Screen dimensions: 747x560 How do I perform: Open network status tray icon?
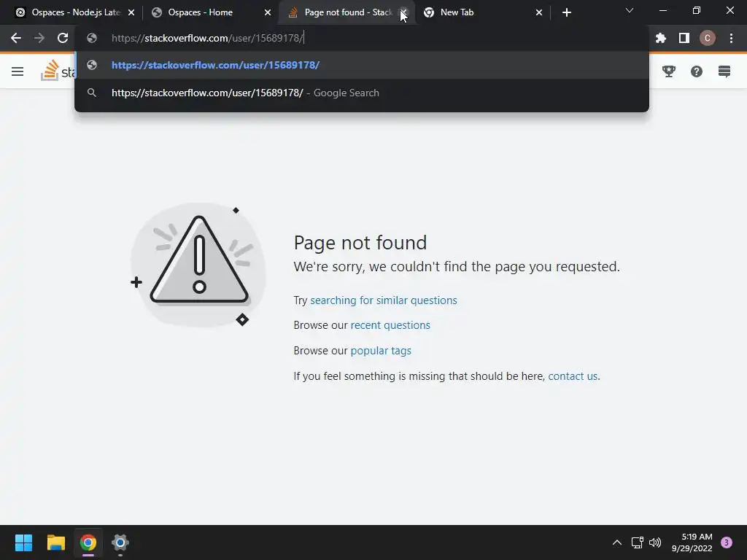click(637, 542)
